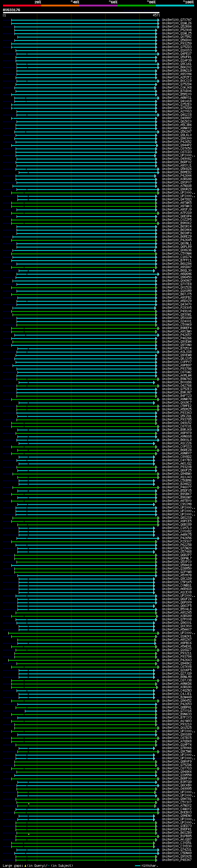This screenshot has width=197, height=868.
Task: Select entry UniRef100_B0CXI9
Action: click(177, 81)
